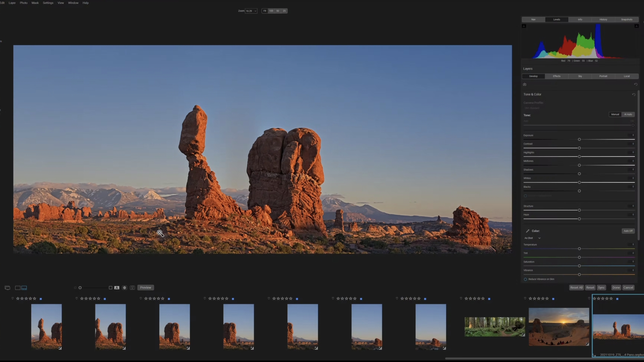
Task: Select the forest panorama thumbnail in filmstrip
Action: (495, 327)
